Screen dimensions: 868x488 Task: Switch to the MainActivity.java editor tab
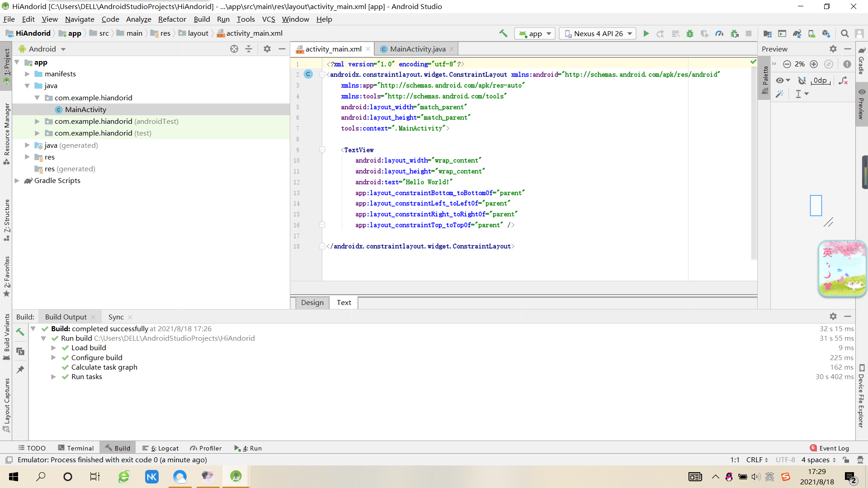point(417,49)
